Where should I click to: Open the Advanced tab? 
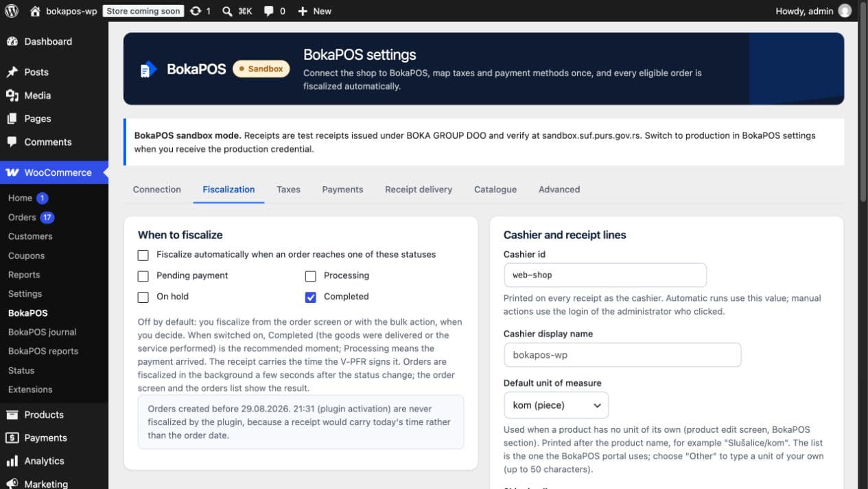559,190
